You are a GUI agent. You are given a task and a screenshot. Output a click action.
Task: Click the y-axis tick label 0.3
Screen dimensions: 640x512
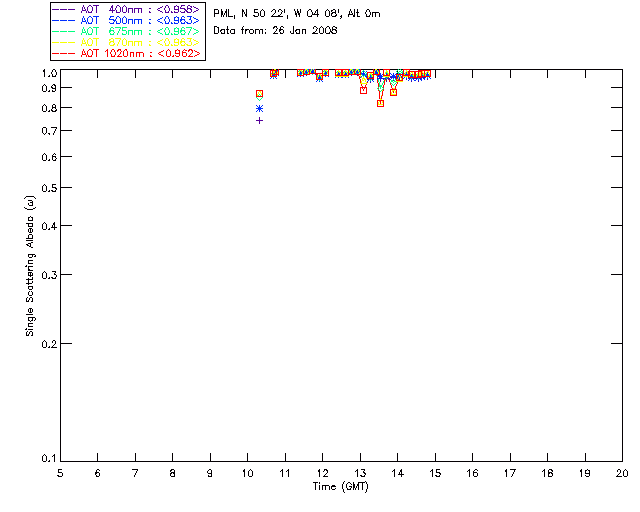[49, 275]
